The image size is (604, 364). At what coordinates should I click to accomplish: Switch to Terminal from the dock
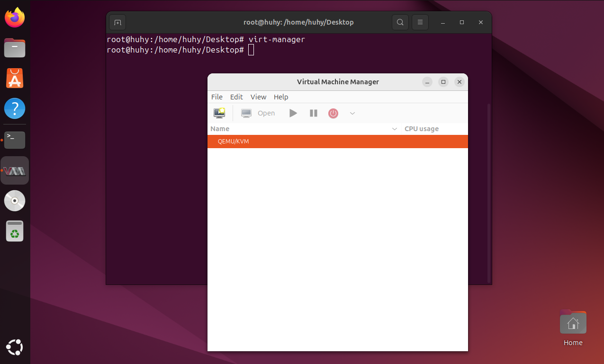point(15,140)
